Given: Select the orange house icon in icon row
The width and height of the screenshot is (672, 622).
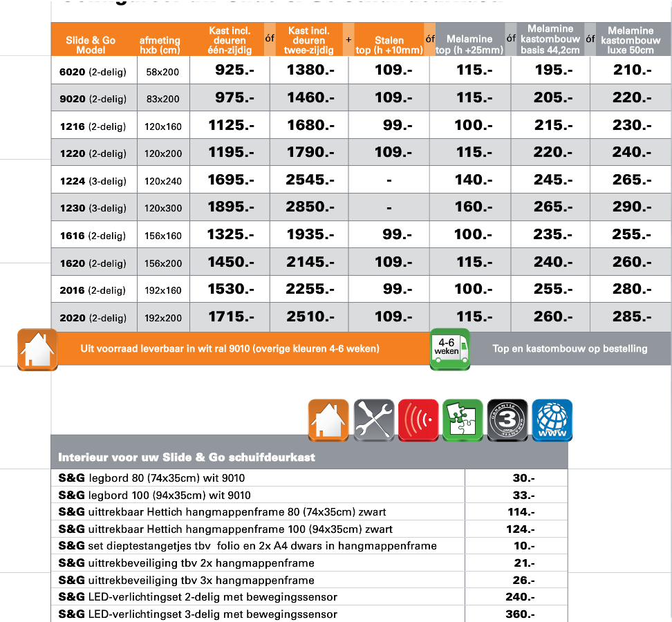Looking at the screenshot, I should (x=328, y=420).
